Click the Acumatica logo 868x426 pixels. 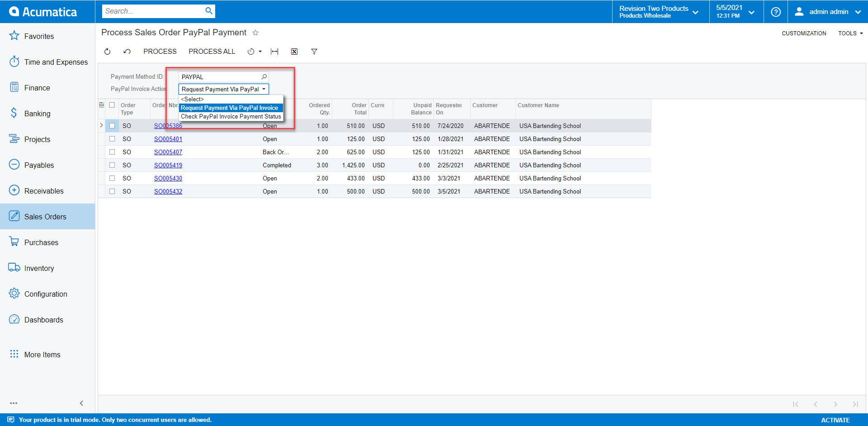tap(43, 12)
